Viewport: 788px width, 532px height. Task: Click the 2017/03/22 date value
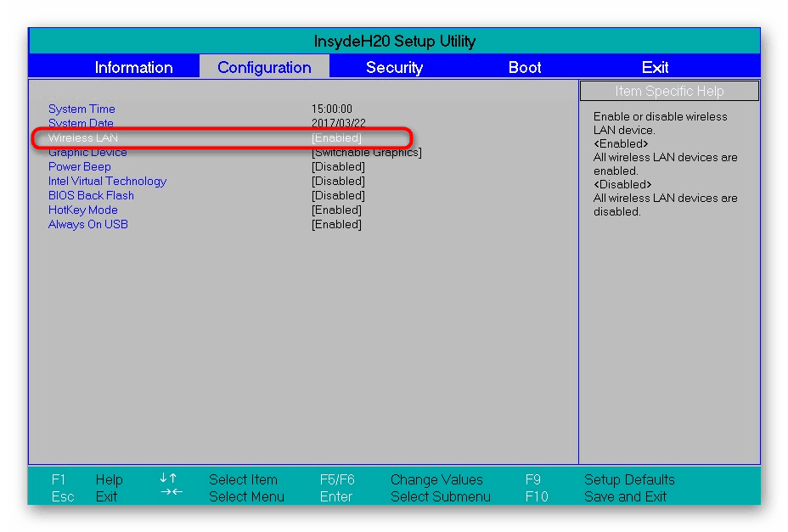point(339,123)
